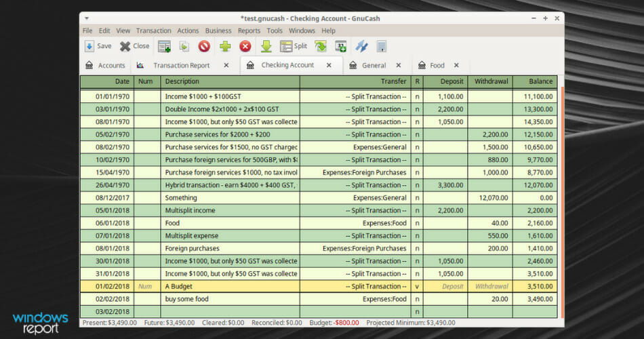Toggle reconcile flag on Multisplit income row

pyautogui.click(x=417, y=210)
